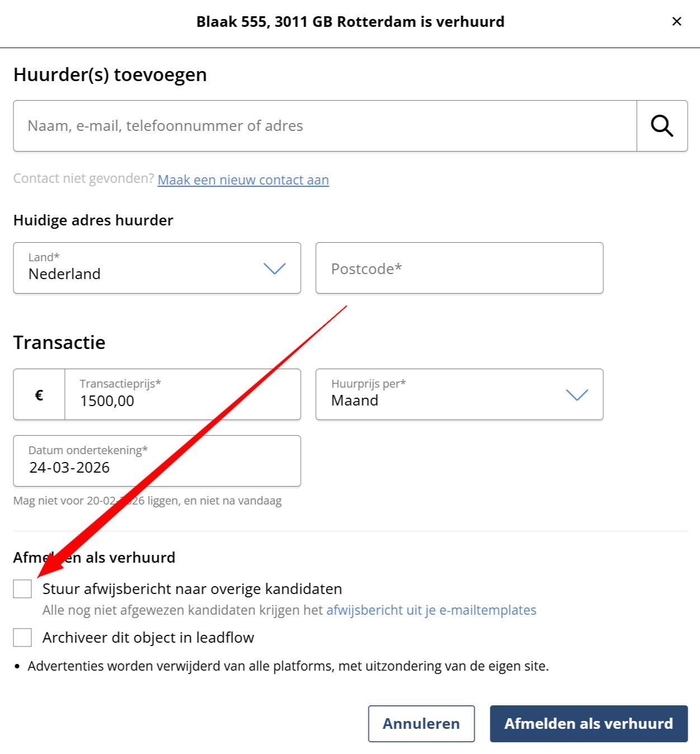The image size is (700, 754).
Task: Close the dialog with the X icon
Action: [x=677, y=21]
